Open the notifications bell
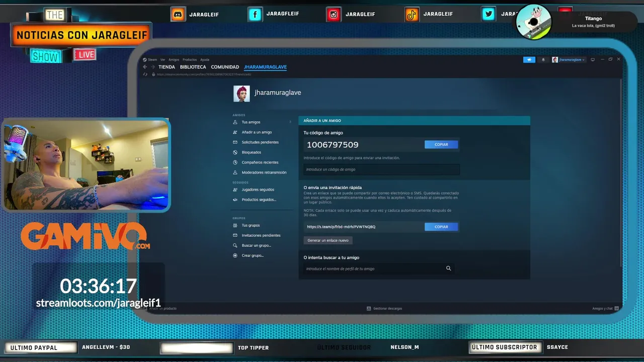 coord(543,60)
